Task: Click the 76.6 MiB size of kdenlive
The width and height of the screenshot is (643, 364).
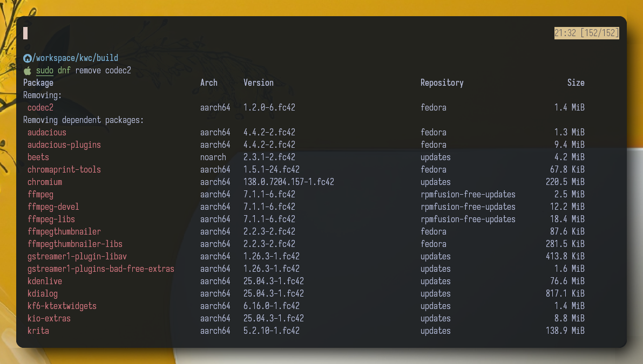Action: 567,281
